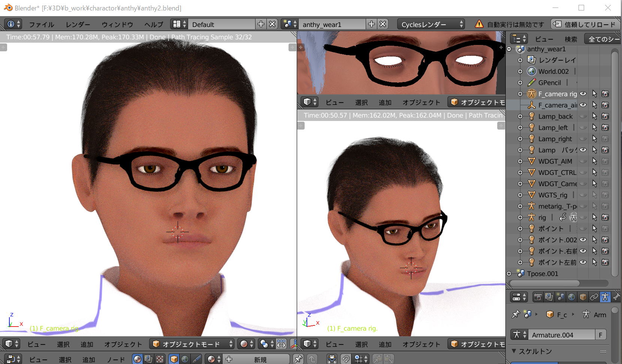Click the outliner horizontal scrollbar
Viewport: 622px width, 364px height.
tap(544, 283)
